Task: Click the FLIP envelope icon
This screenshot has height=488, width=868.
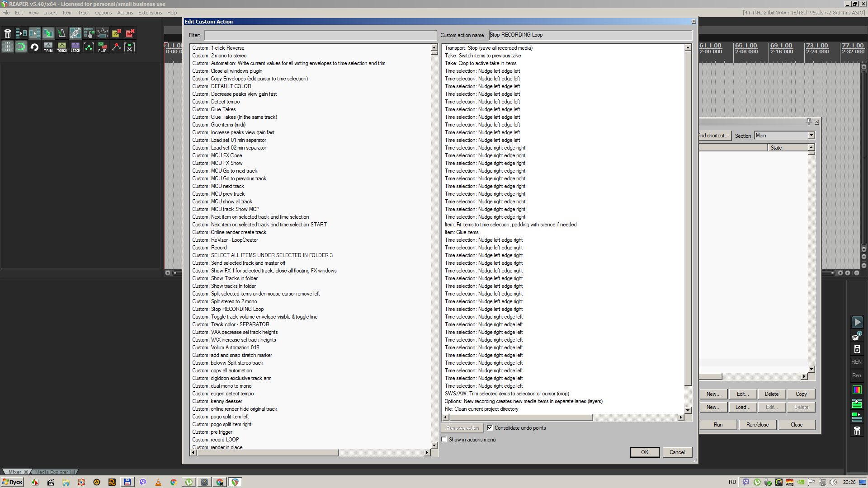Action: (x=103, y=47)
